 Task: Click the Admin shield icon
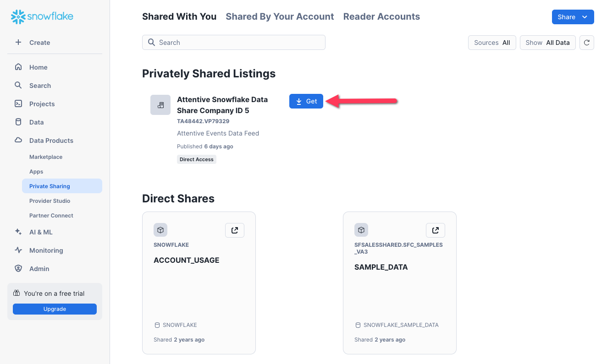coord(18,268)
